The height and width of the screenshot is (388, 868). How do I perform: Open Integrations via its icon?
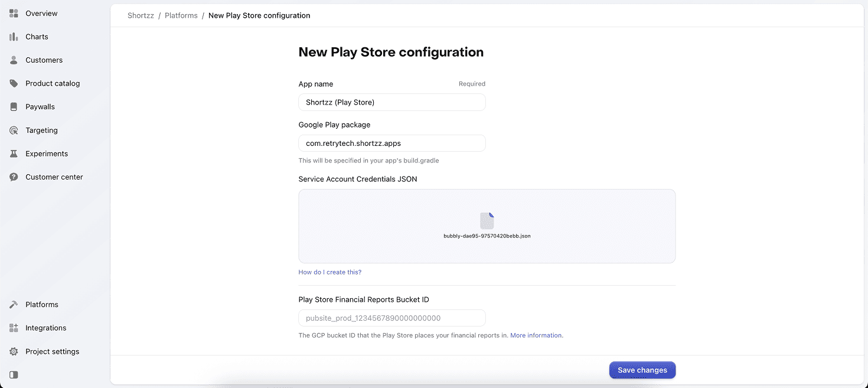coord(14,328)
